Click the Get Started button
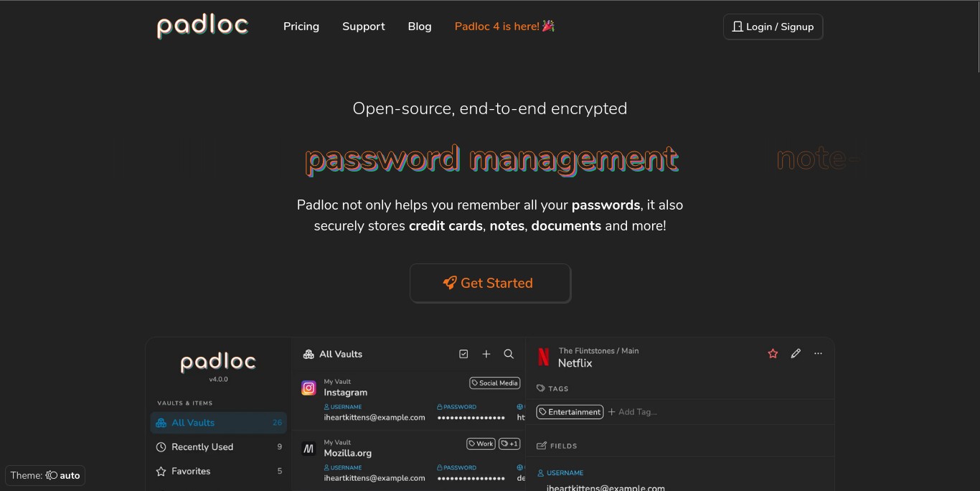Image resolution: width=980 pixels, height=491 pixels. (x=490, y=283)
